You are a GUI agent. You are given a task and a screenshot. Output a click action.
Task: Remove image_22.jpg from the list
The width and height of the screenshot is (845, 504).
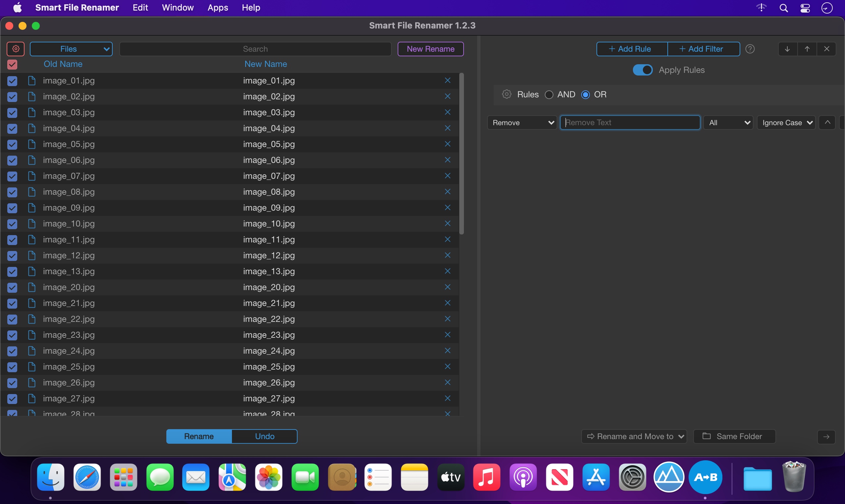(x=447, y=319)
